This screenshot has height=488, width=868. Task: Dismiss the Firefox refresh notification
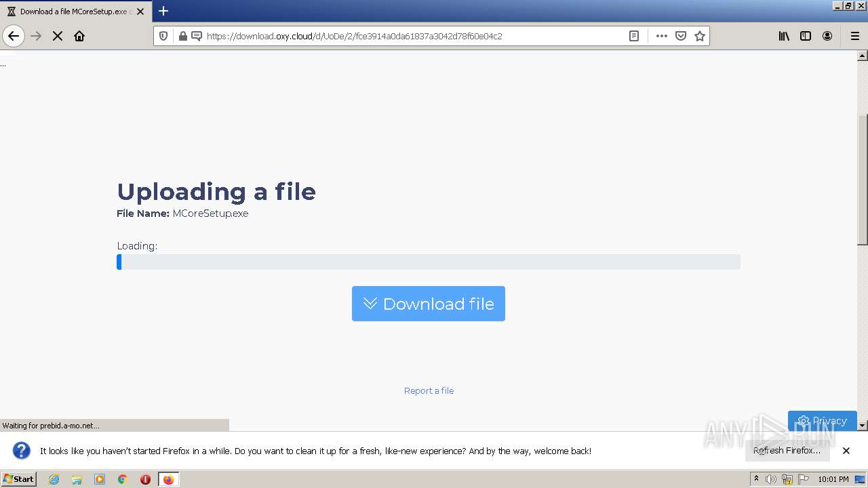tap(846, 450)
